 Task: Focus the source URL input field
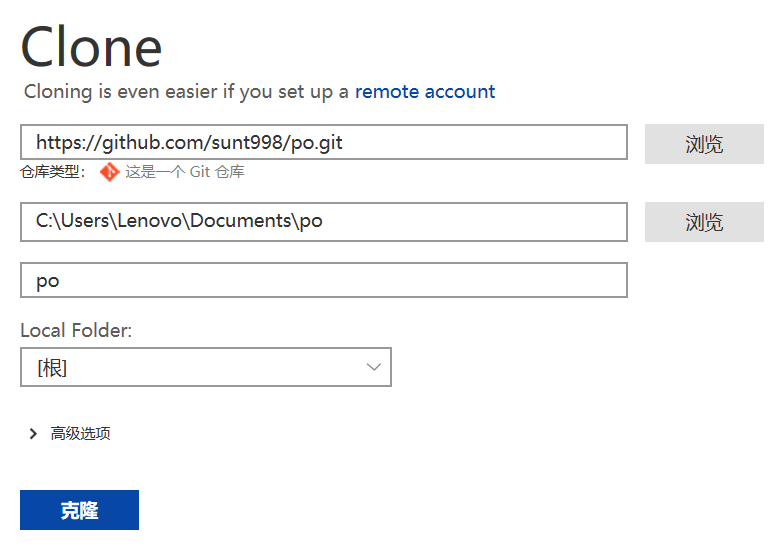coord(324,142)
